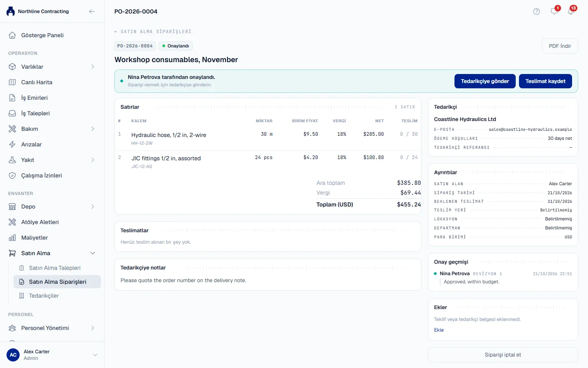Go back via Satın Alma Siparişleri breadcrumb

tap(153, 31)
